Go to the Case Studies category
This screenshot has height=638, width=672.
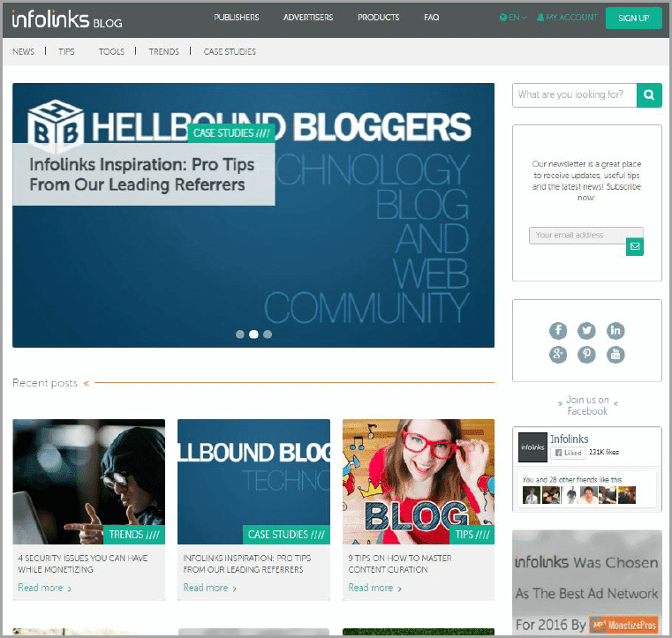click(x=230, y=52)
